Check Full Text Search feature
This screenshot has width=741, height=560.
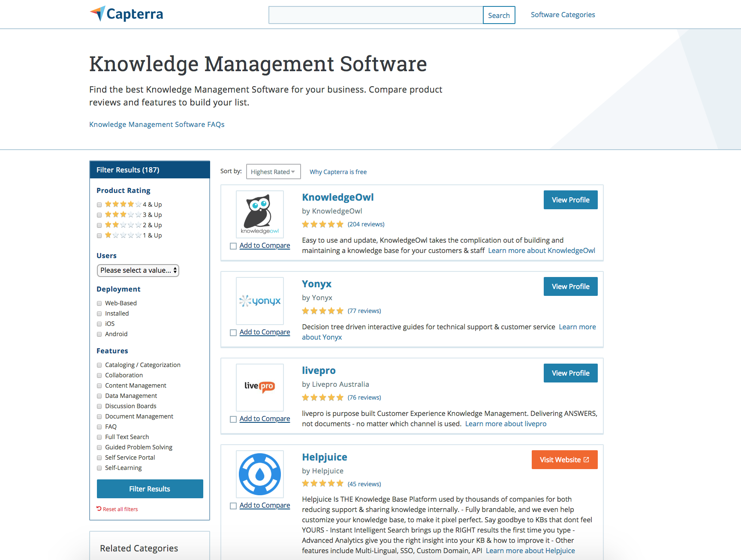(x=99, y=437)
